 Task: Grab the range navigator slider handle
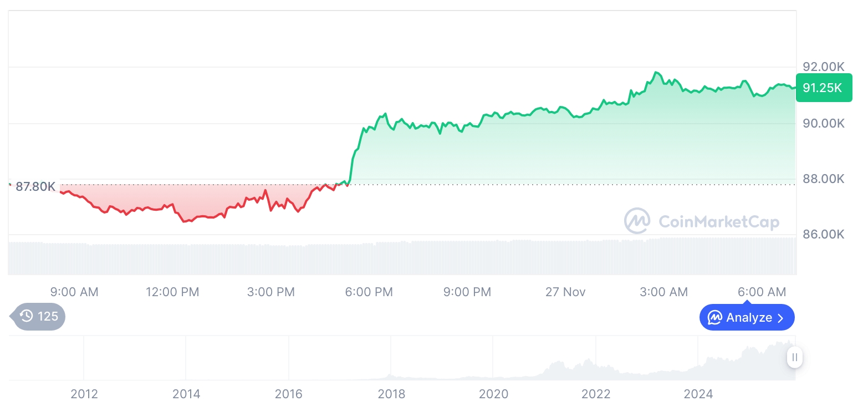(x=794, y=357)
